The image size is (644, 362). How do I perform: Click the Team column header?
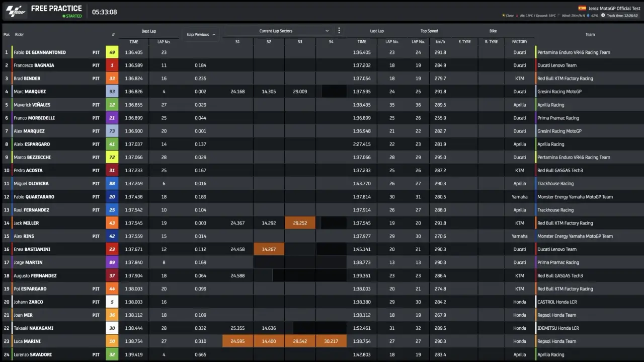pos(590,35)
